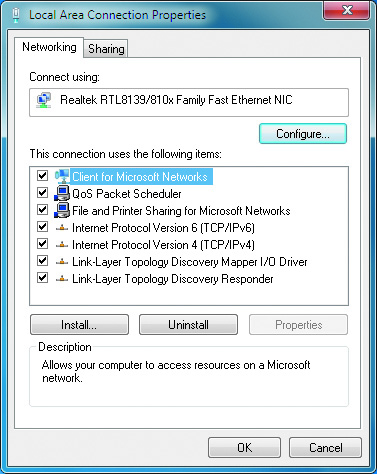Click the TCP/IPv6 protocol icon
The image size is (377, 474).
click(x=62, y=228)
